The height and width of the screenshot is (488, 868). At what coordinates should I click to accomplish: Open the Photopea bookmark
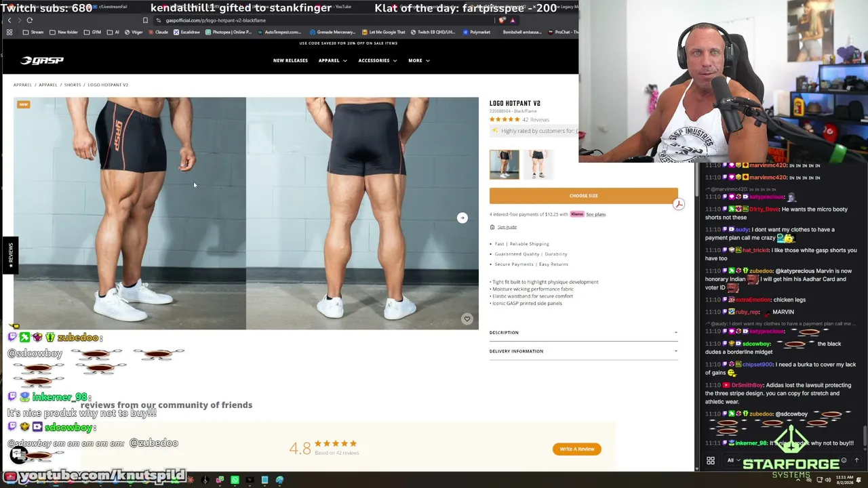coord(228,32)
